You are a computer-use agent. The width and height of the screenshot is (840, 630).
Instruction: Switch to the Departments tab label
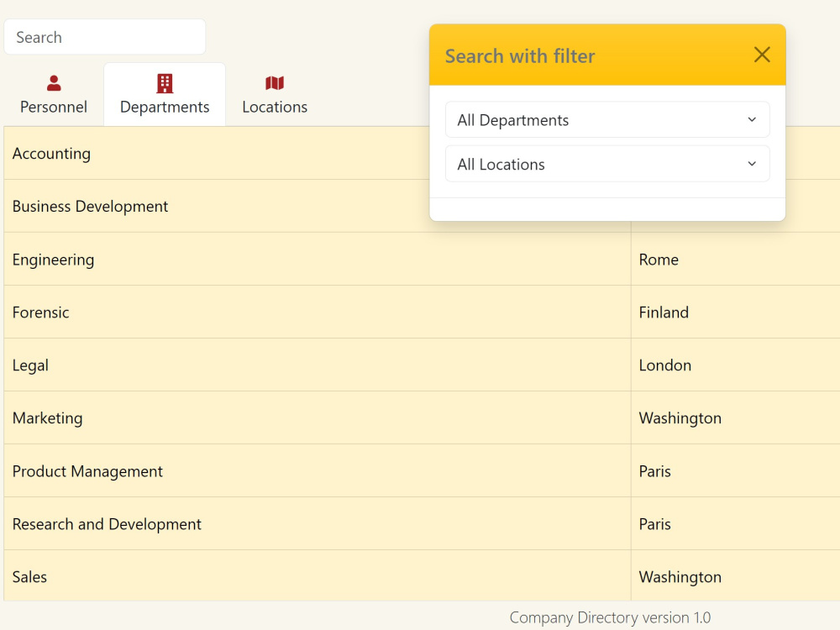tap(165, 108)
